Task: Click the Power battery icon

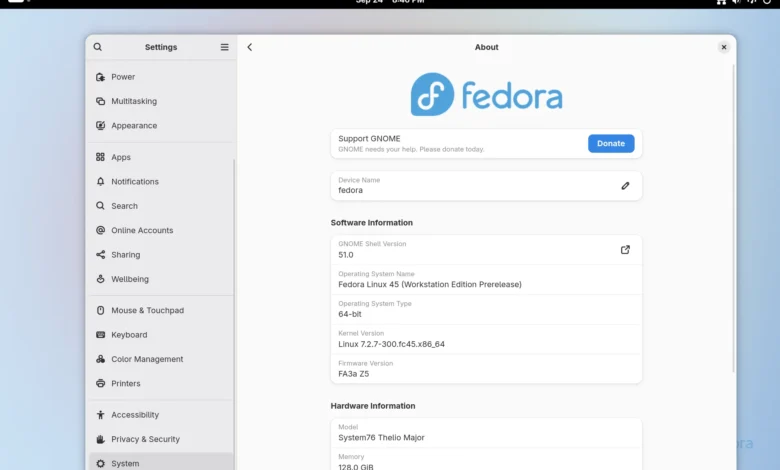Action: tap(100, 77)
